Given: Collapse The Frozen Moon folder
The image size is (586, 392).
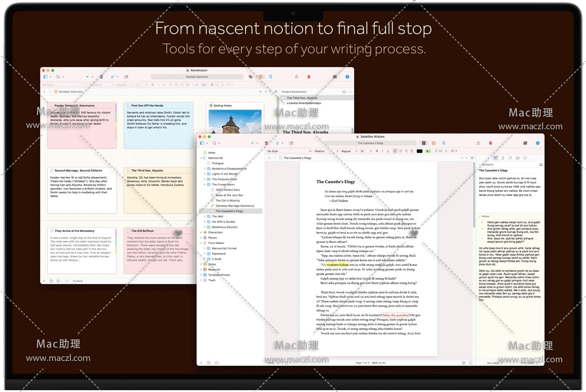Looking at the screenshot, I should [205, 185].
